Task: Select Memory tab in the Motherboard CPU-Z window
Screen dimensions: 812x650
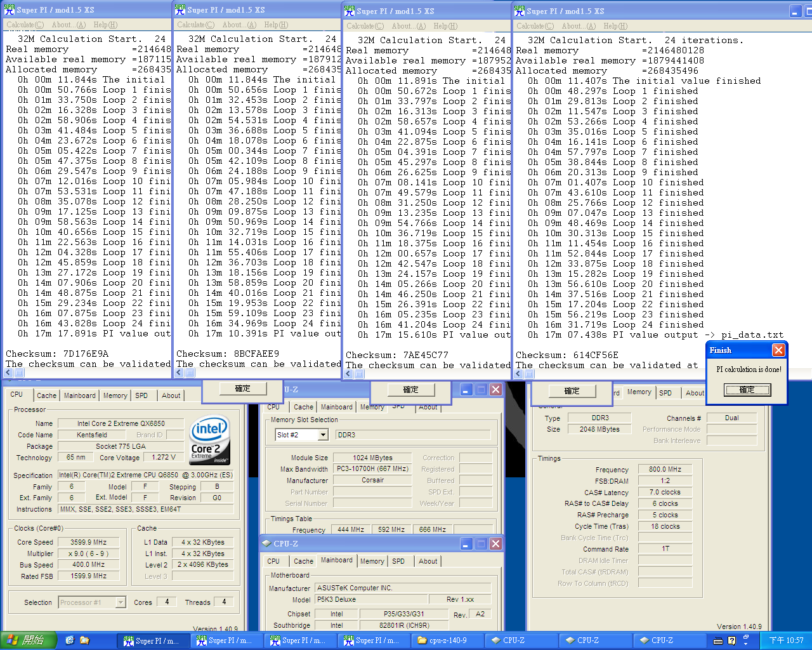Action: tap(372, 561)
